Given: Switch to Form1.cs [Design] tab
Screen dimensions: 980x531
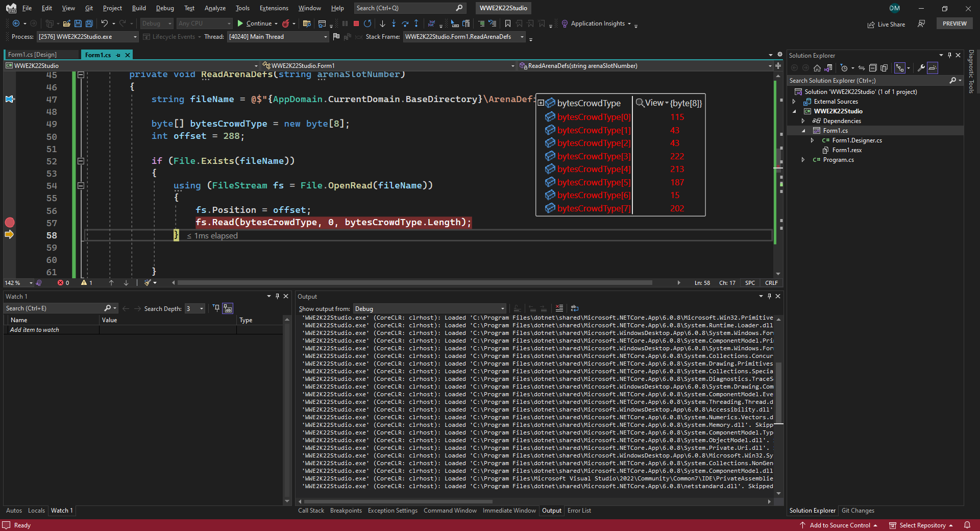Looking at the screenshot, I should [32, 55].
